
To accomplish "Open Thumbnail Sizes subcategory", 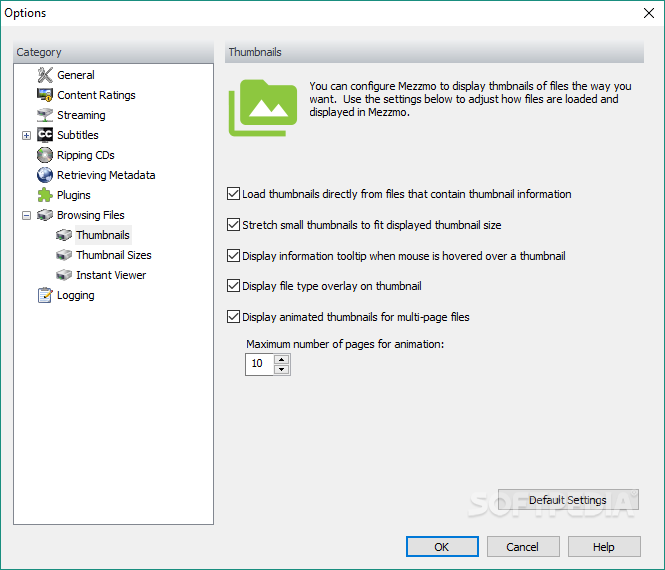I will (x=114, y=255).
